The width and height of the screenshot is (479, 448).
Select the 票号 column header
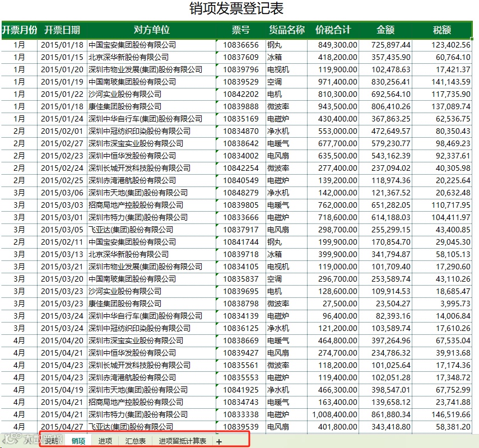[241, 30]
